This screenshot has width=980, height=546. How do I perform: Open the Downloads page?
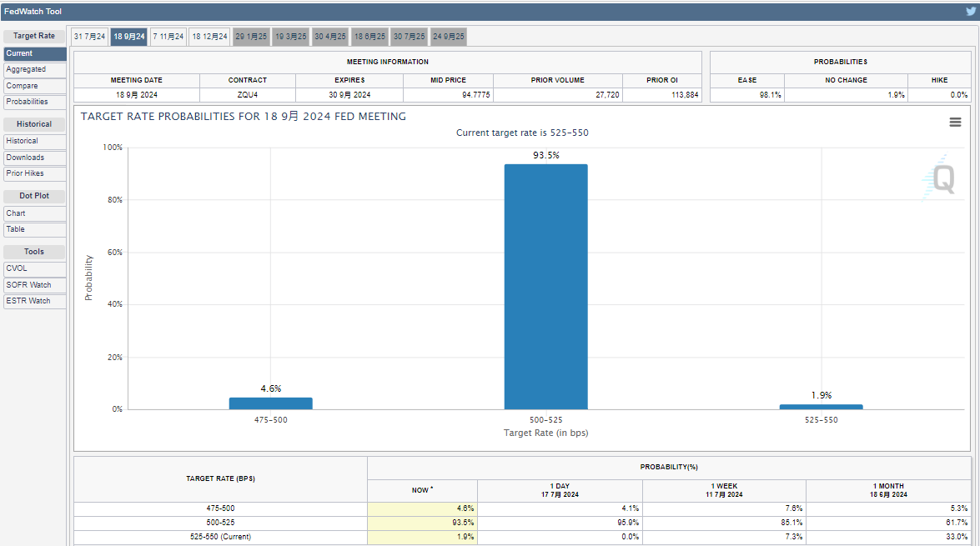34,158
